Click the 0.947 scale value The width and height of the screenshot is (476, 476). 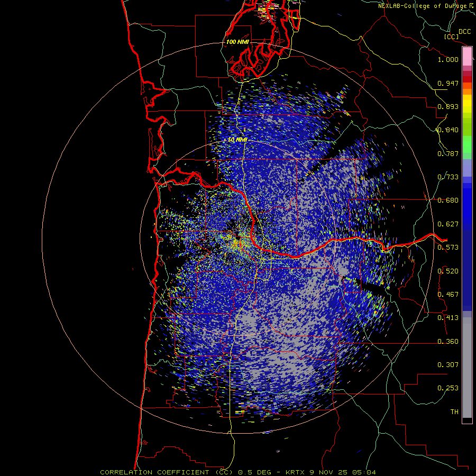448,83
